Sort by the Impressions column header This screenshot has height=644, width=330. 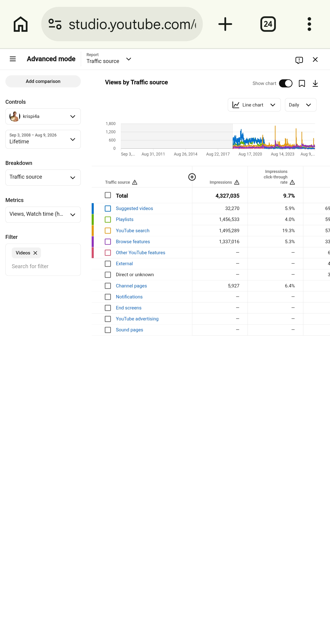click(221, 183)
